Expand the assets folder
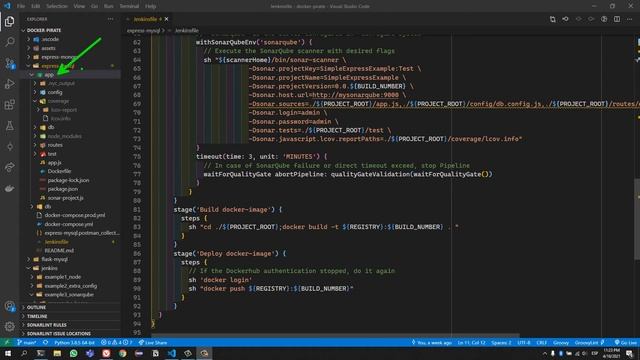The image size is (640, 360). coord(49,48)
